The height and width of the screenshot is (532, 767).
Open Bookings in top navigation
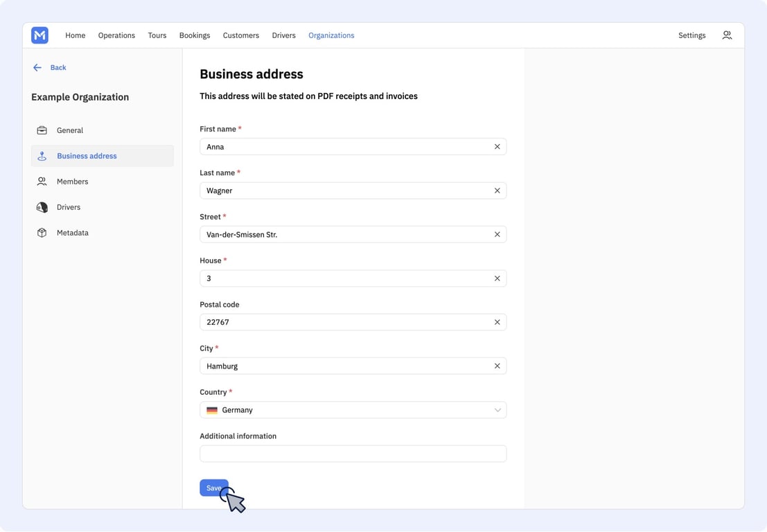coord(195,35)
